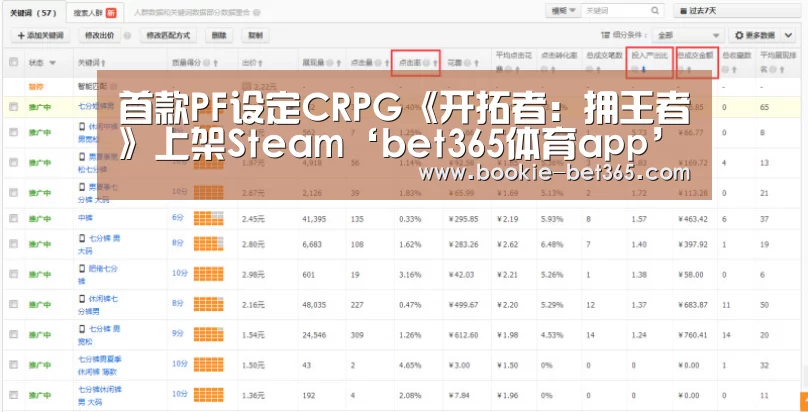Check checkbox for 24,546 impressions row
The width and height of the screenshot is (808, 412).
pyautogui.click(x=13, y=334)
